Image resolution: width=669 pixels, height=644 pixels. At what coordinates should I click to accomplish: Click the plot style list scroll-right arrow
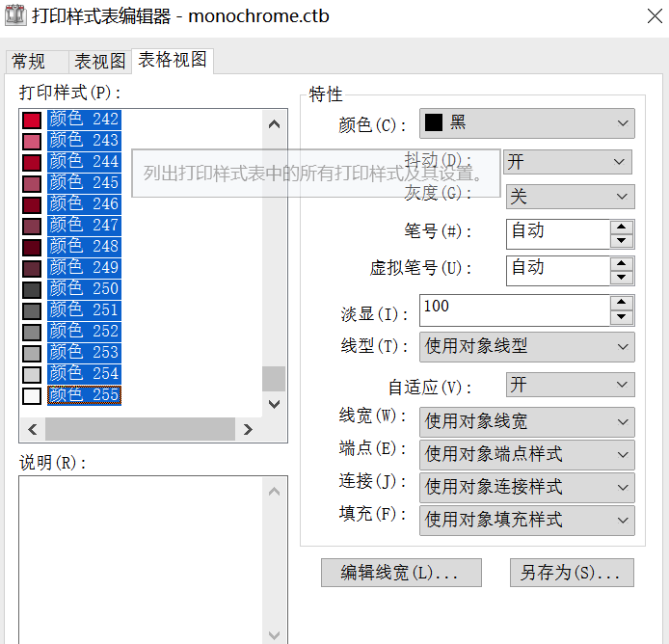(x=248, y=429)
